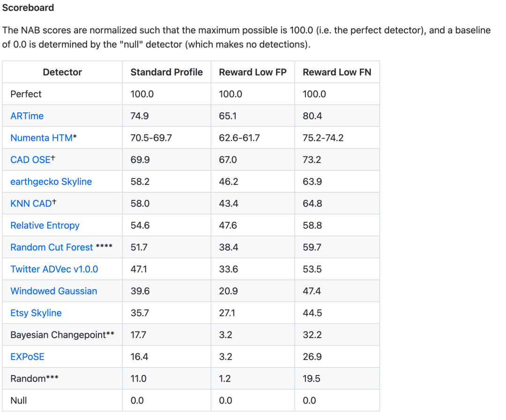This screenshot has height=420, width=506.
Task: Click ARTime's 74.9 Standard Profile score
Action: point(140,116)
